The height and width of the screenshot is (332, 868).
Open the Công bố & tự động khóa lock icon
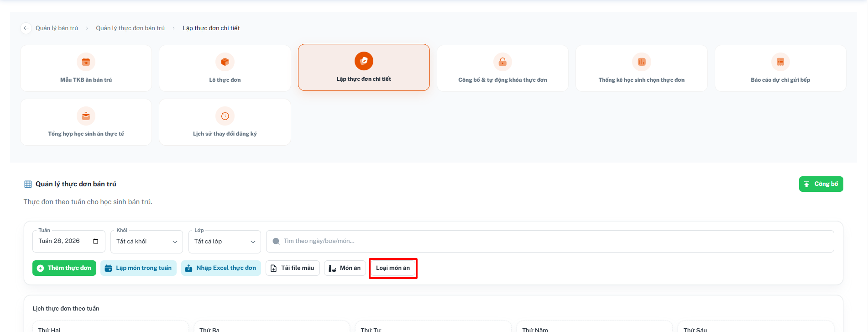coord(502,62)
